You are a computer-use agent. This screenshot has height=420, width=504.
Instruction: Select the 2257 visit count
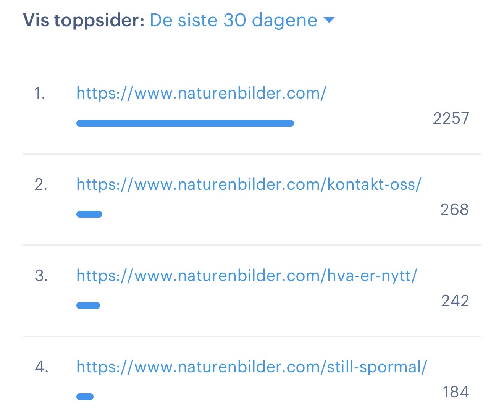coord(451,118)
